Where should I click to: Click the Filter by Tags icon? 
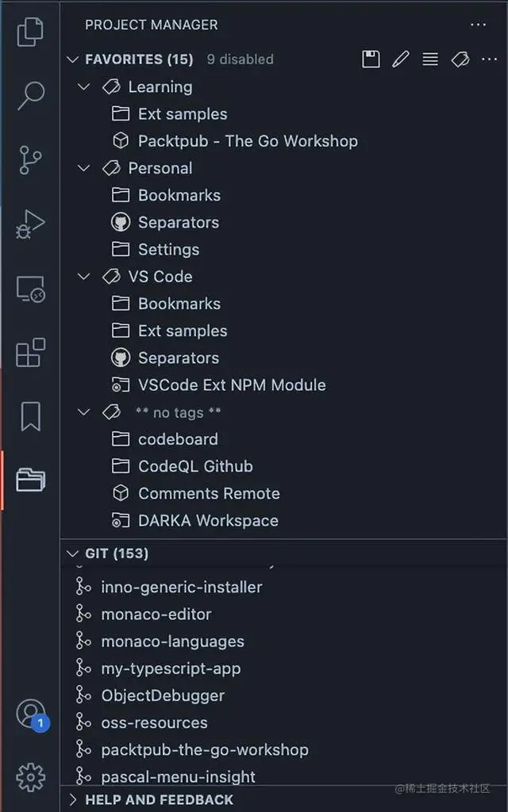pos(460,59)
